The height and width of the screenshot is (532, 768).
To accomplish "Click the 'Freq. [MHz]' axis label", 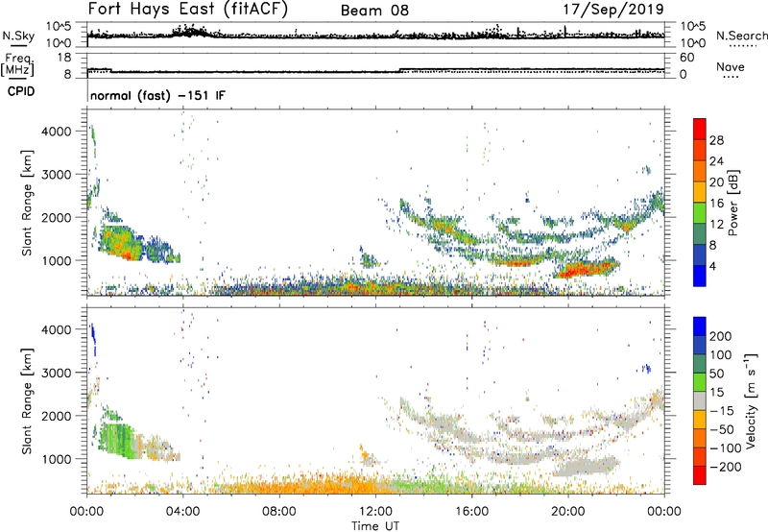I will point(17,64).
